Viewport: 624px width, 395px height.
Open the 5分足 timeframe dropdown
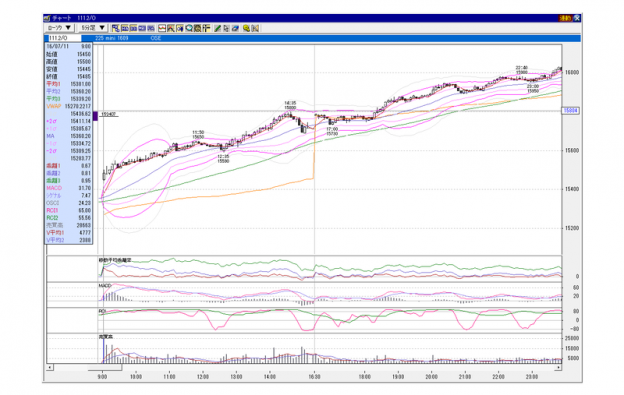click(93, 28)
